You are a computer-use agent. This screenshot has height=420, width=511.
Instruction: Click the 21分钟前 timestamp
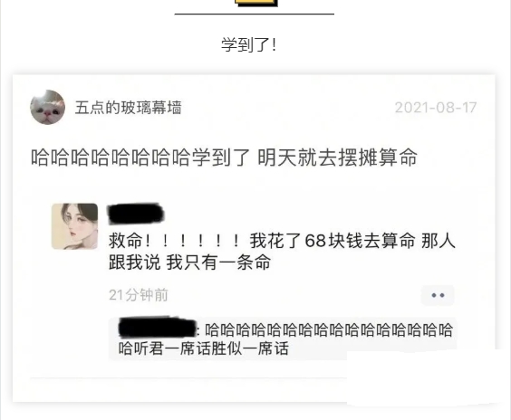click(x=139, y=295)
